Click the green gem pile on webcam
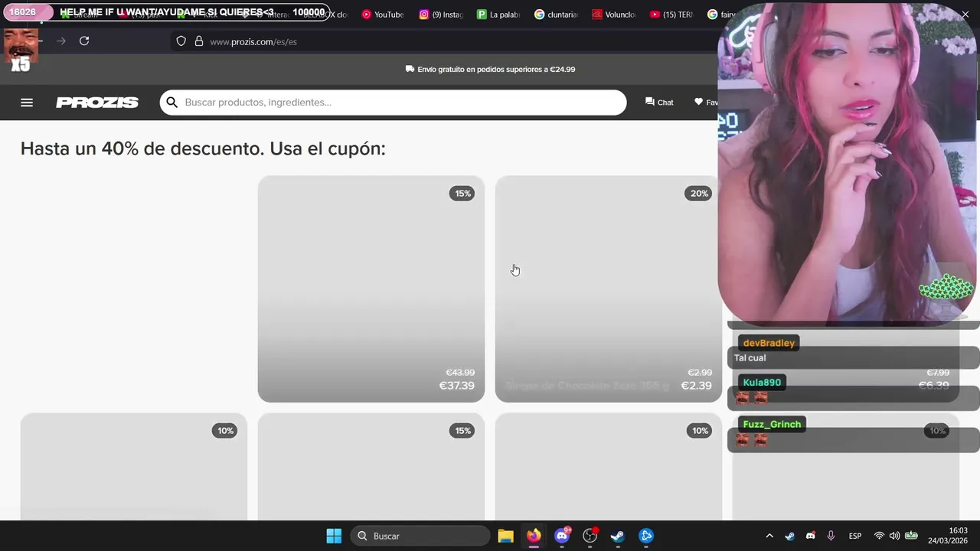Viewport: 980px width, 551px height. click(946, 287)
